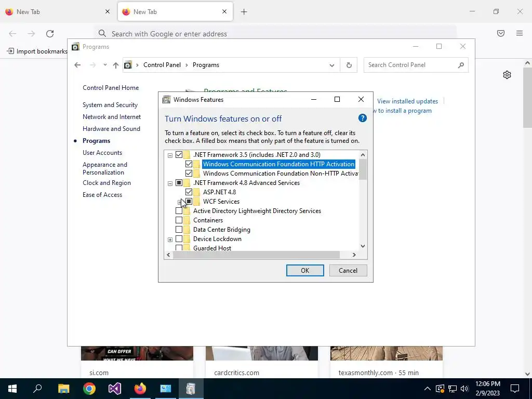Screen dimensions: 532x399
Task: Switch to Firefox in taskbar
Action: click(140, 389)
